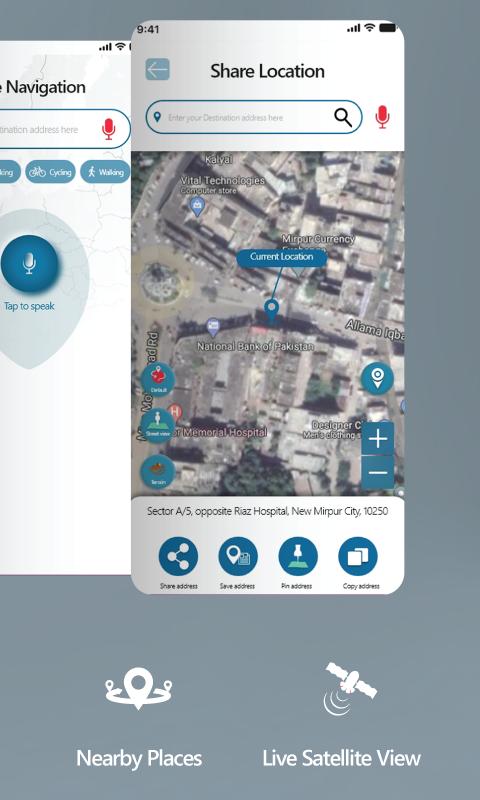
Task: Tap the blue Tap to speak microphone button
Action: tap(30, 264)
